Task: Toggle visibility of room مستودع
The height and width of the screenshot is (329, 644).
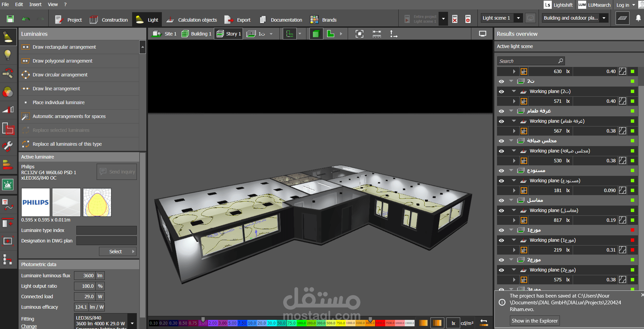Action: (501, 171)
